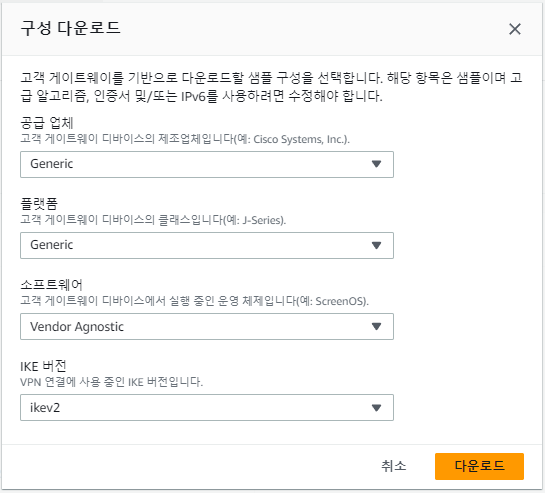This screenshot has height=493, width=545.
Task: Click the 취소 button
Action: (393, 466)
